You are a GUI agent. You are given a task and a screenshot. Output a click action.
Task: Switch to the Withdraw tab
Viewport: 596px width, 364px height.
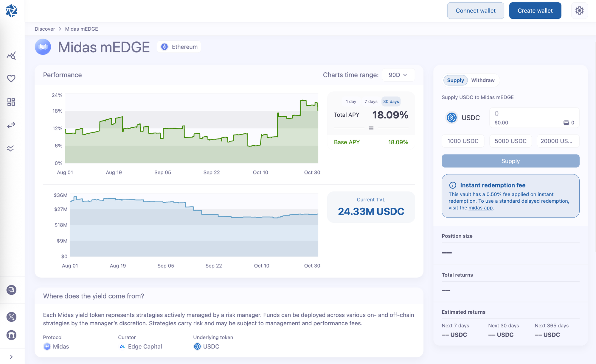[x=483, y=80]
